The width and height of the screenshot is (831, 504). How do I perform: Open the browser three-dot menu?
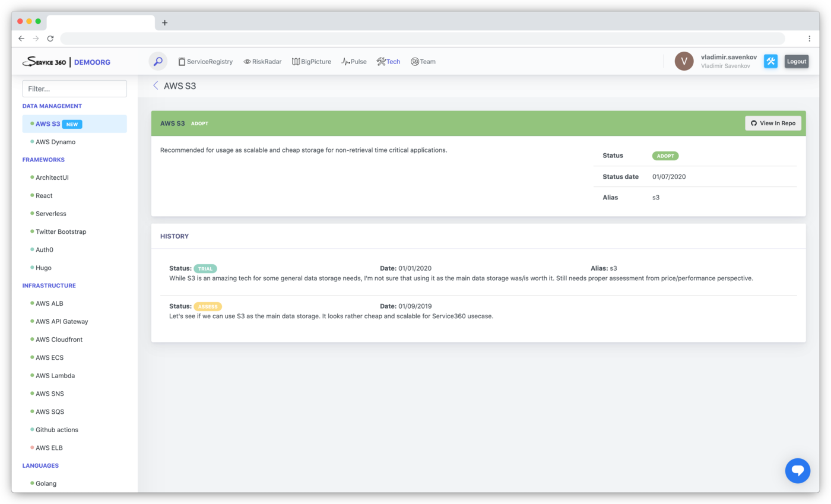(x=809, y=38)
